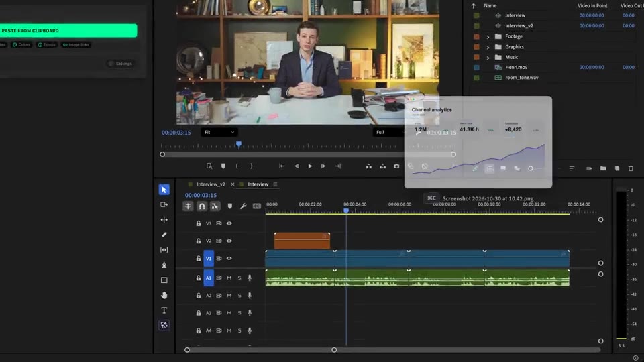Viewport: 644px width, 362px height.
Task: Click Paste From Clipboard button
Action: 68,31
